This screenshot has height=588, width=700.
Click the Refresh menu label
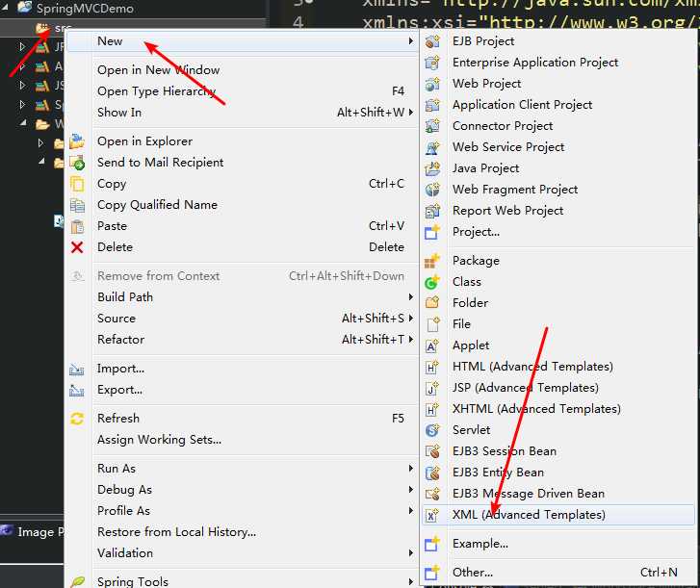118,419
